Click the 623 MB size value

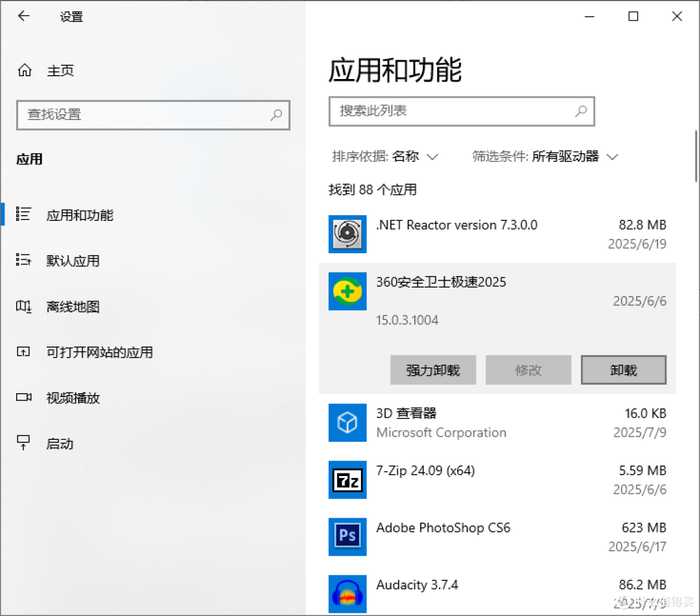point(644,528)
